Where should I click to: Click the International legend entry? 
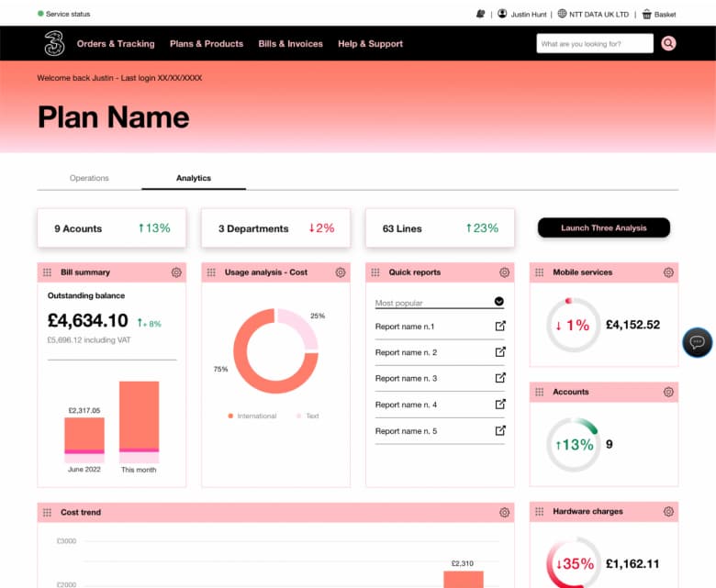click(x=252, y=416)
